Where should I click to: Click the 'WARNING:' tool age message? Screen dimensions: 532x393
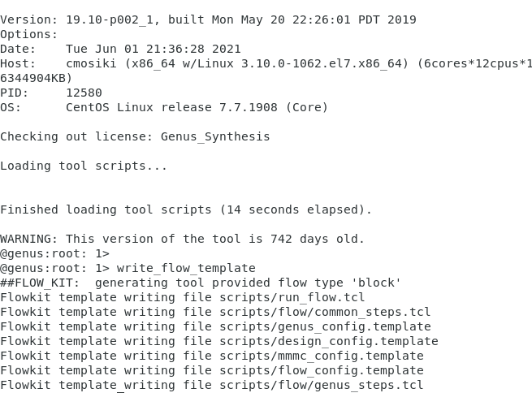click(182, 239)
